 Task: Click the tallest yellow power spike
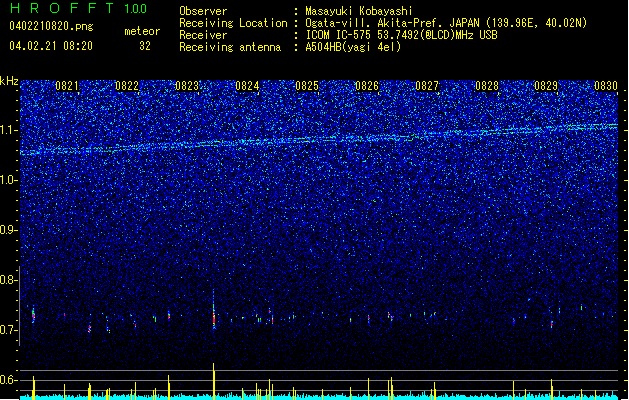[x=214, y=381]
